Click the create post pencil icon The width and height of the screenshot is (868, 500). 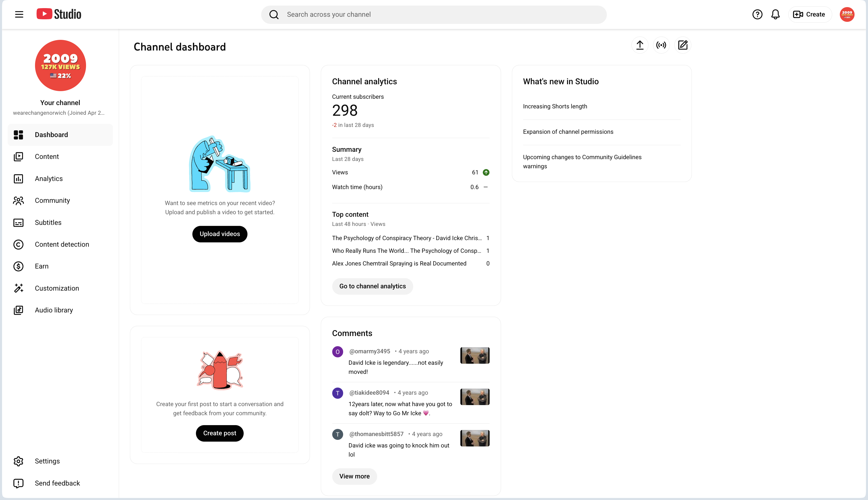tap(682, 45)
